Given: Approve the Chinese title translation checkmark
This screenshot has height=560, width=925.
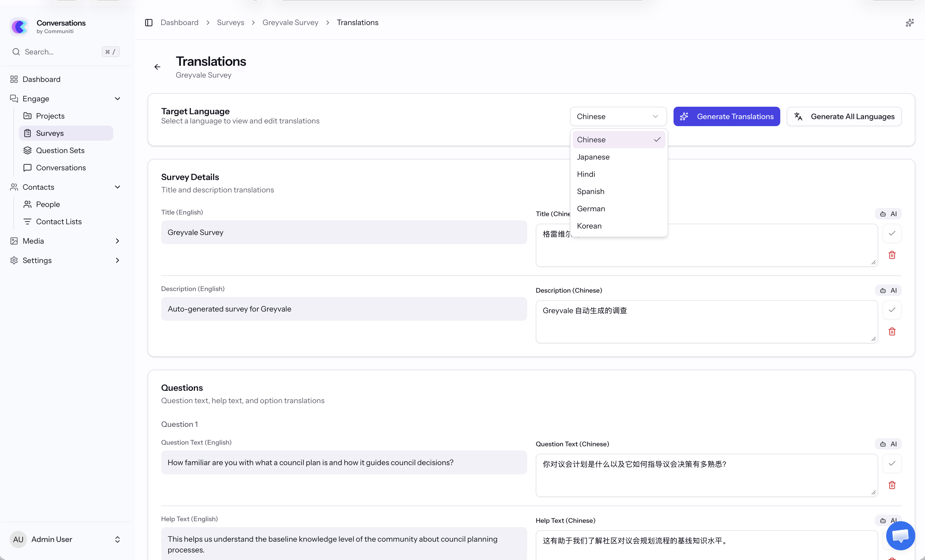Looking at the screenshot, I should [x=892, y=233].
